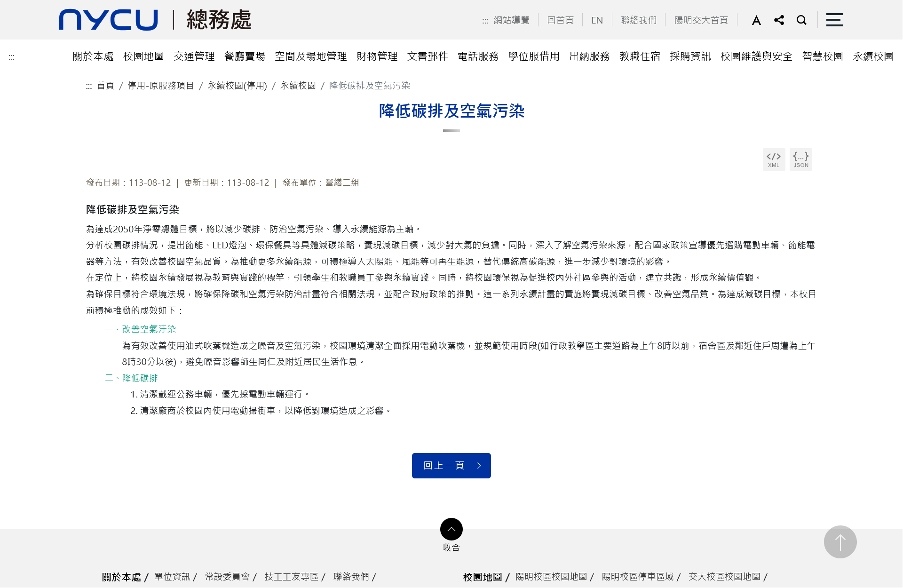This screenshot has height=588, width=903.
Task: Open the hamburger menu icon
Action: tap(834, 20)
